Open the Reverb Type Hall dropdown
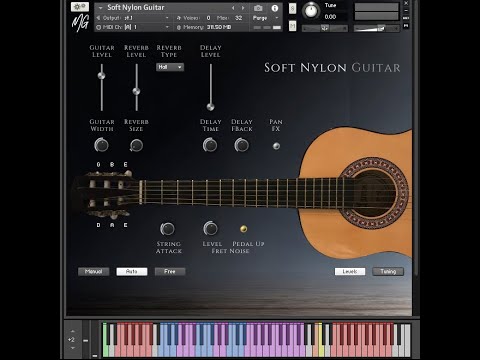The image size is (480, 360). (x=170, y=67)
